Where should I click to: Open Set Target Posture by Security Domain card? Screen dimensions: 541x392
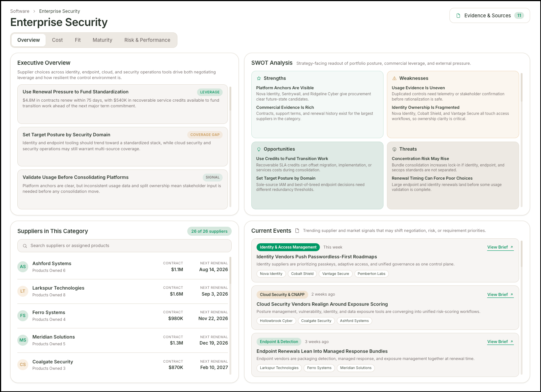coord(122,147)
